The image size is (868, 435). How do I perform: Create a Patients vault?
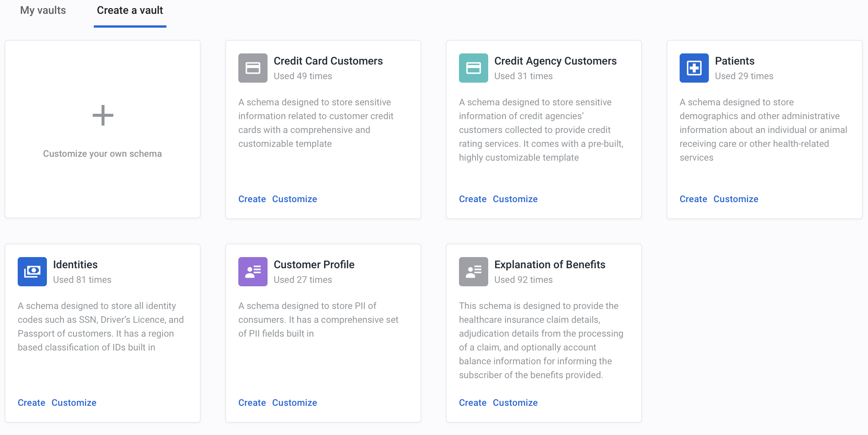(x=693, y=199)
